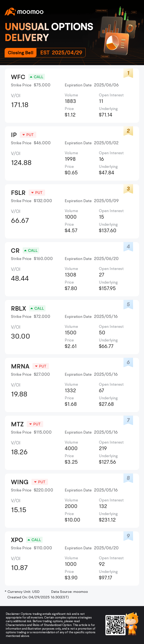Click the rank 4 blue ribbon badge
This screenshot has width=144, height=644.
[x=128, y=247]
